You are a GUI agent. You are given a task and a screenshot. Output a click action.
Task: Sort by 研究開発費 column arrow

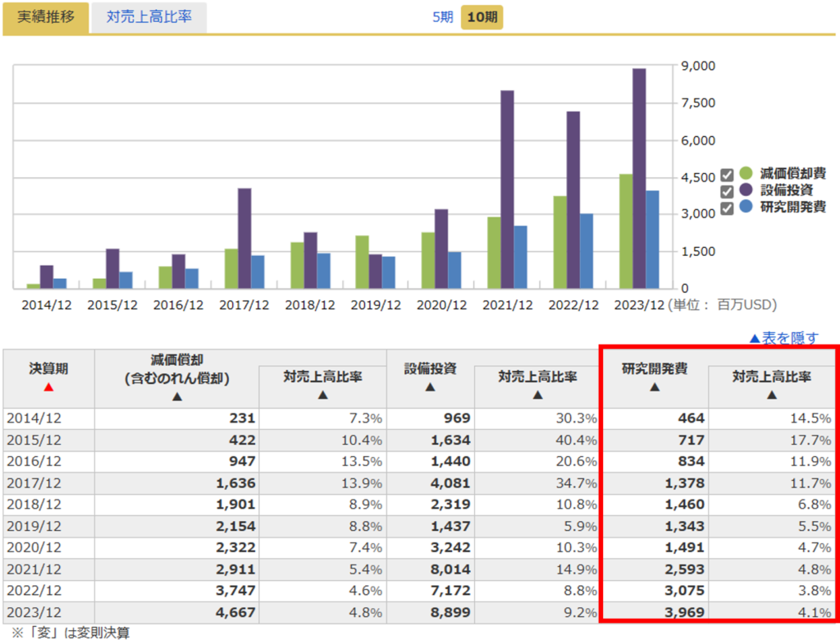click(654, 386)
